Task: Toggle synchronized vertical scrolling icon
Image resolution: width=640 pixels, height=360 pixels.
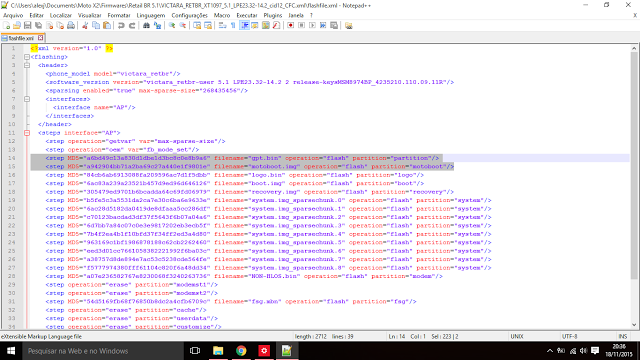Action: click(x=197, y=26)
